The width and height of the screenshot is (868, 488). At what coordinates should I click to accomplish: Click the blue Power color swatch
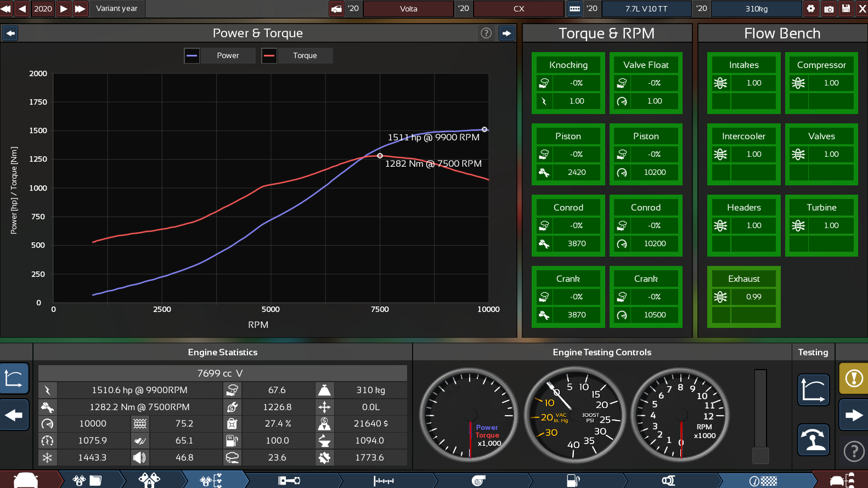tap(191, 55)
